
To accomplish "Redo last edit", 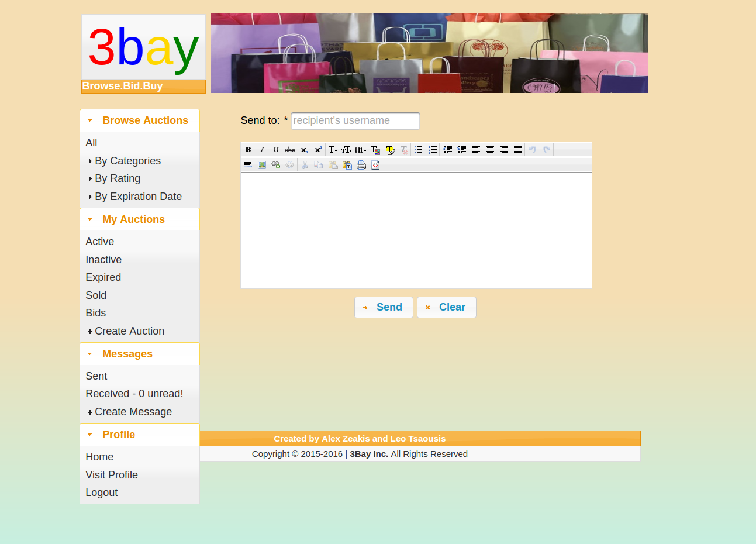I will (547, 150).
